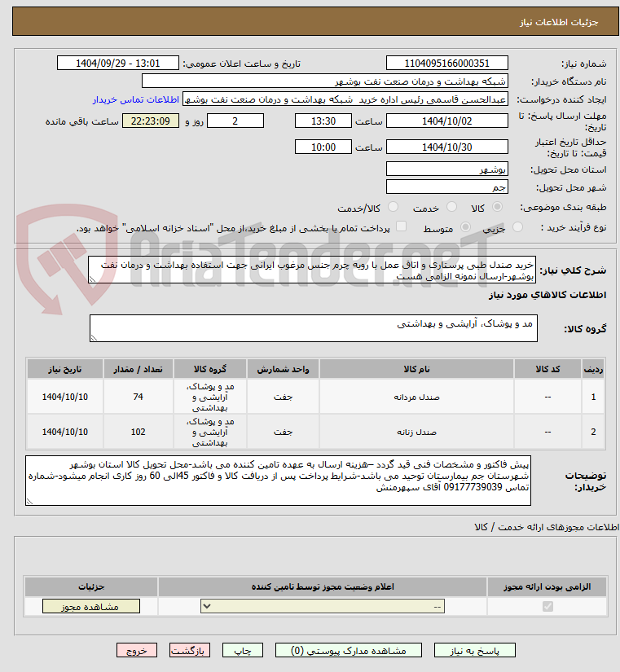Click the 10:00 validity time field
The width and height of the screenshot is (620, 672).
323,147
